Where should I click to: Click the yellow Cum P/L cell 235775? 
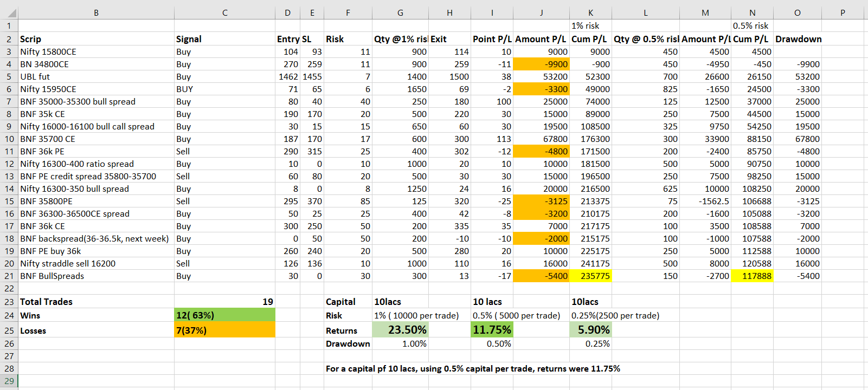tap(590, 276)
